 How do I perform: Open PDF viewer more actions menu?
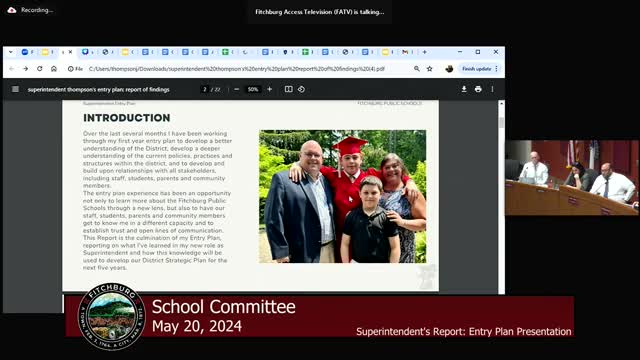492,89
